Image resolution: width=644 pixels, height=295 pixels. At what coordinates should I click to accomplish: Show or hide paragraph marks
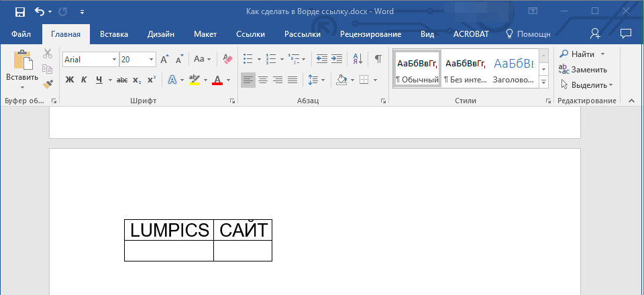pos(378,59)
